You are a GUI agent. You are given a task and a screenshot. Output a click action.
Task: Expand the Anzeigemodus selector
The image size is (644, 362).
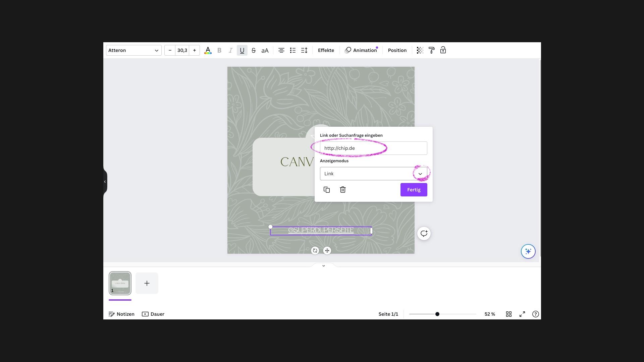point(420,173)
